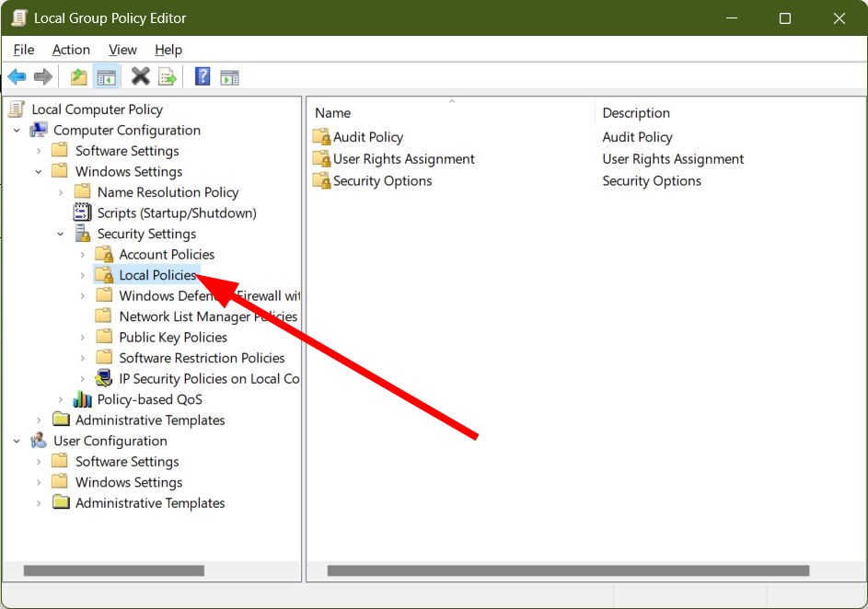Click the User Rights Assignment folder icon
This screenshot has height=609, width=868.
pos(321,159)
